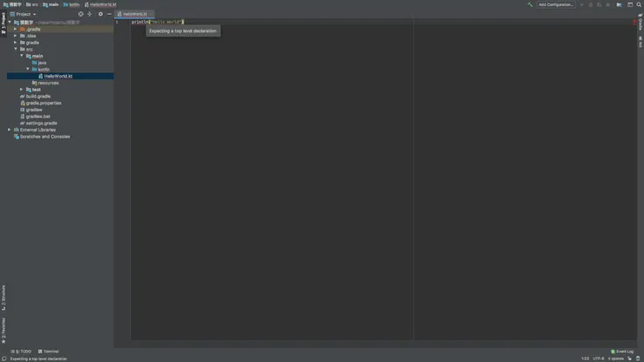Screen dimensions: 644x362
Task: Open the Terminal tool window
Action: click(49, 352)
